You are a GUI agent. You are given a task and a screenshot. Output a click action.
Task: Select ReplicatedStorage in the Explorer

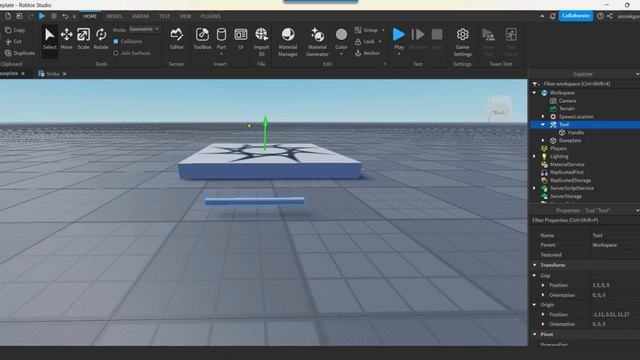pos(570,180)
